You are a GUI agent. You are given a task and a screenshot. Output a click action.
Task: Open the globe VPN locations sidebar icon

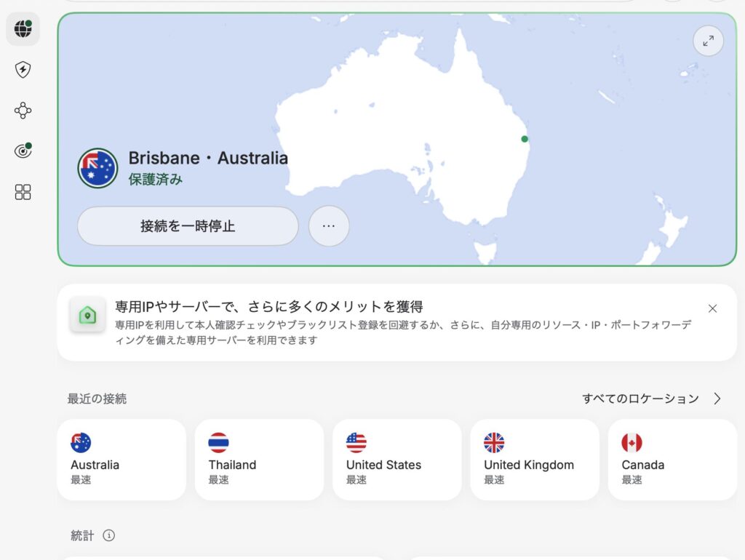[23, 29]
